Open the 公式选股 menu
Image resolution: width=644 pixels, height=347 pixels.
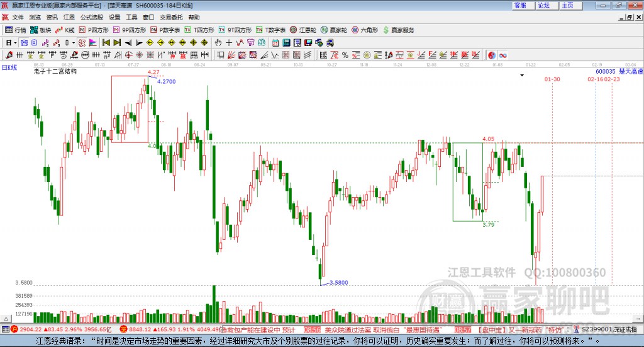point(92,17)
